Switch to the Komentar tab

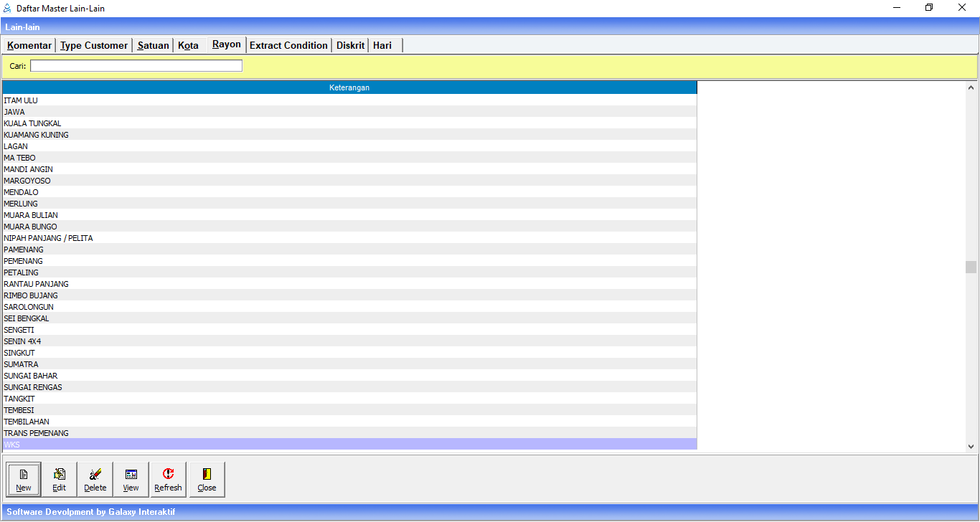pyautogui.click(x=29, y=45)
